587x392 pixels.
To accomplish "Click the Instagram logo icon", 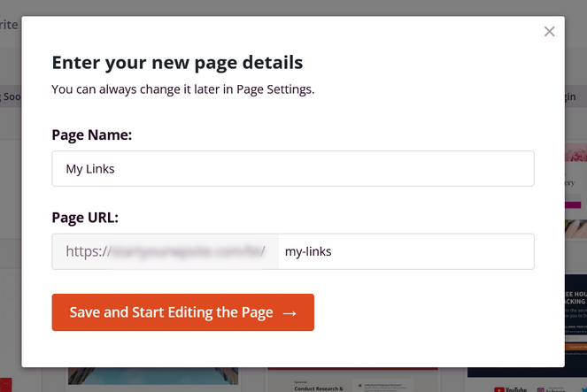I will [541, 389].
